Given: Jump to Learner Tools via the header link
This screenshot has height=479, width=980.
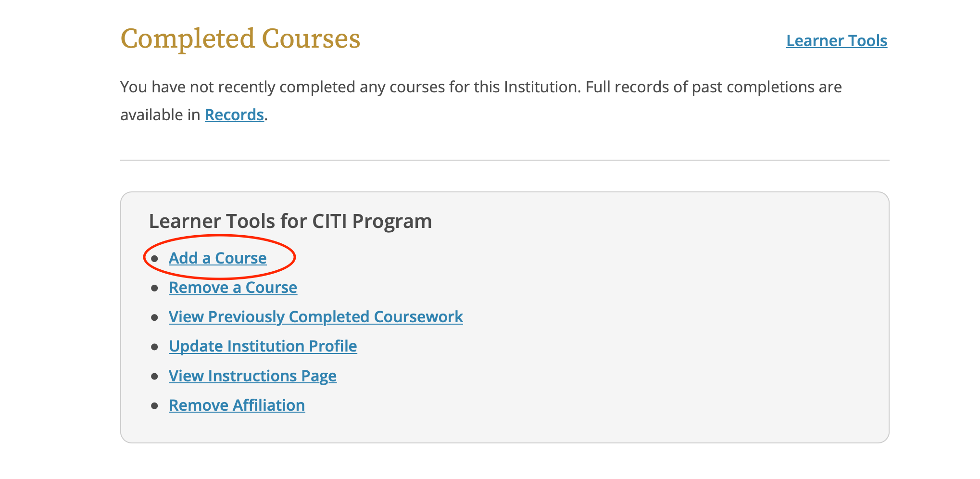Looking at the screenshot, I should (x=837, y=40).
